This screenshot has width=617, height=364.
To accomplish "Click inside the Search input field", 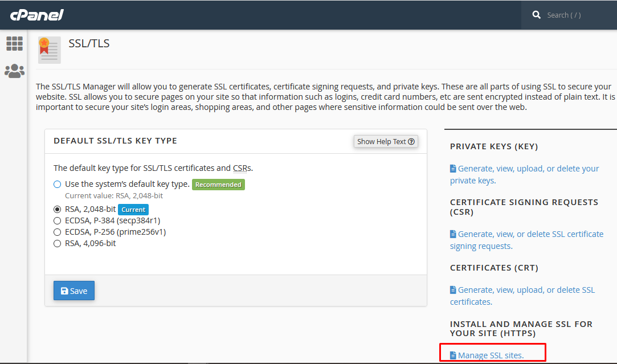I will 570,15.
